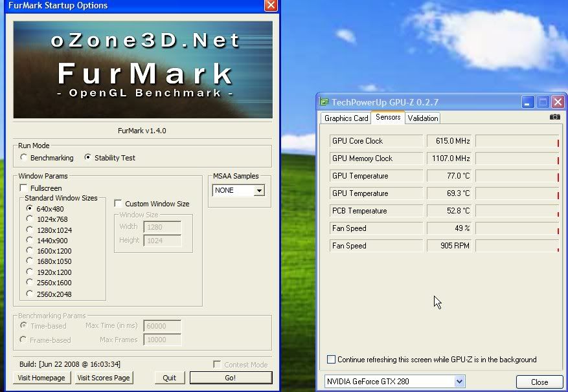Click the Visit Scores Page button

point(104,378)
